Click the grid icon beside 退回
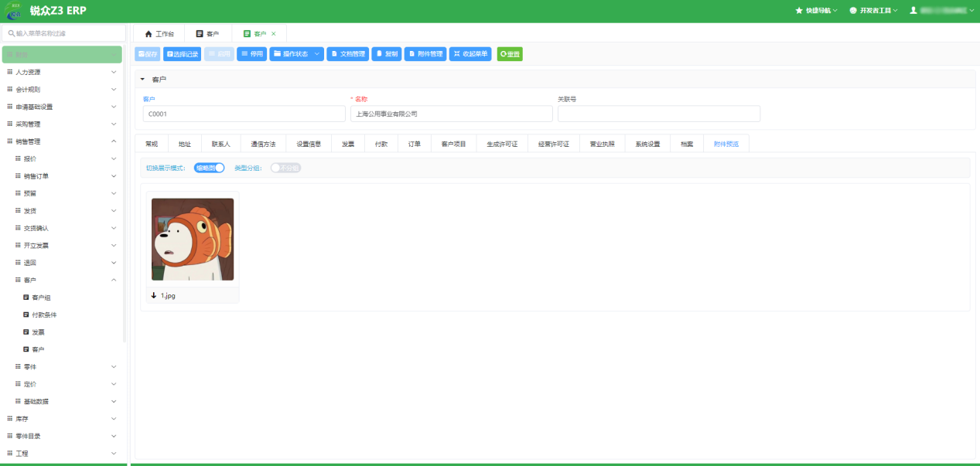Viewport: 980px width, 466px height. (x=18, y=263)
